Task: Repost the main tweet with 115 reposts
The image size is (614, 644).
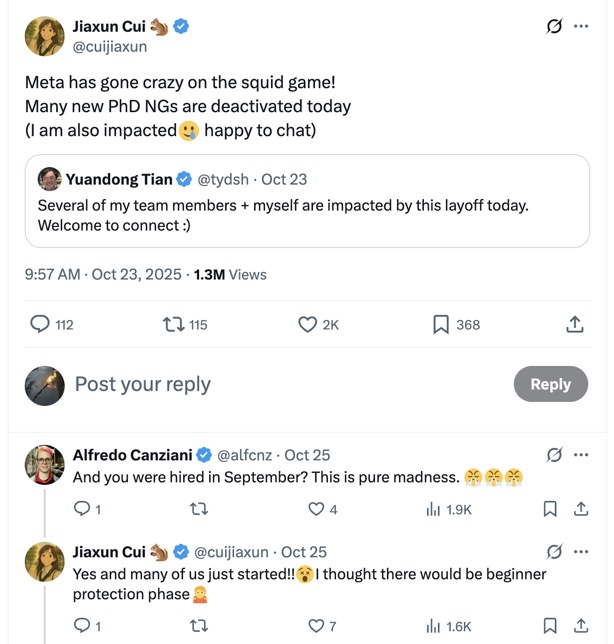Action: [173, 324]
